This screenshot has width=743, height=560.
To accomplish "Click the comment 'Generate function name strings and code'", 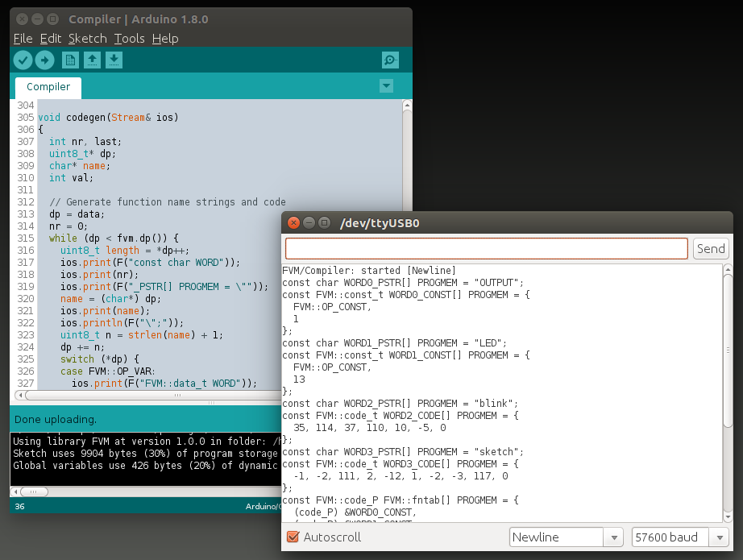I will tap(176, 202).
